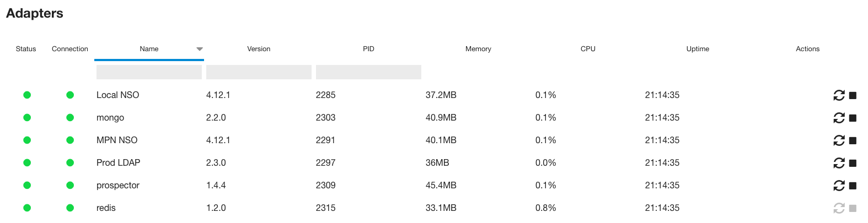868x223 pixels.
Task: Toggle the Name column sort arrow
Action: point(200,49)
